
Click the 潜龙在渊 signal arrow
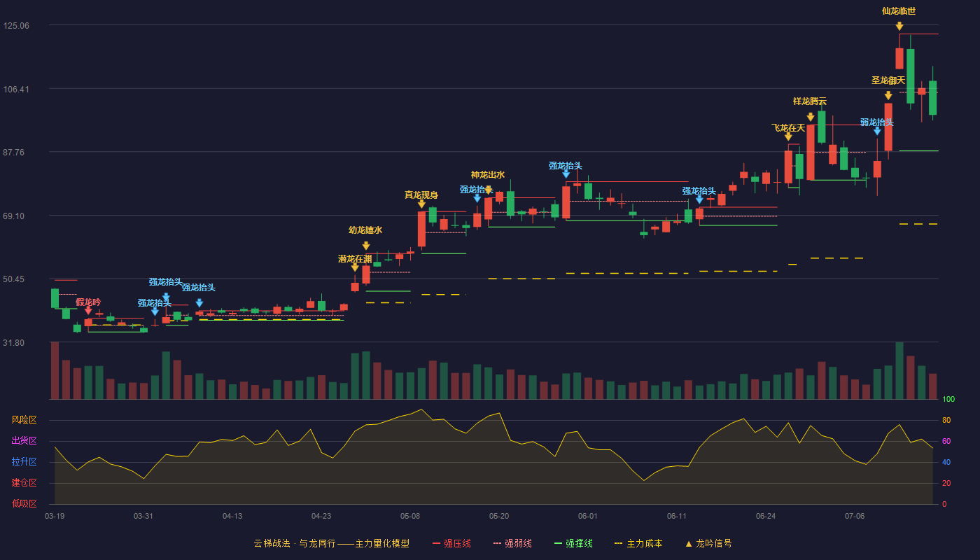pyautogui.click(x=355, y=267)
